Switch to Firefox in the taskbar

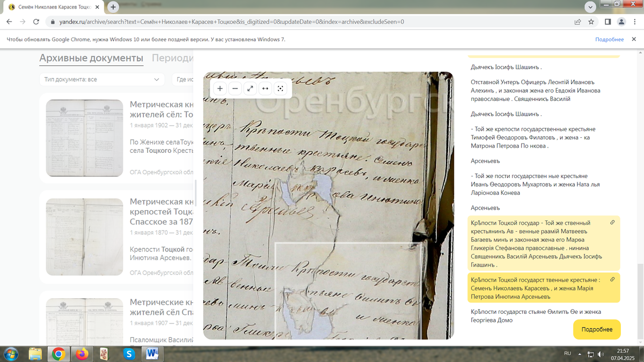82,354
